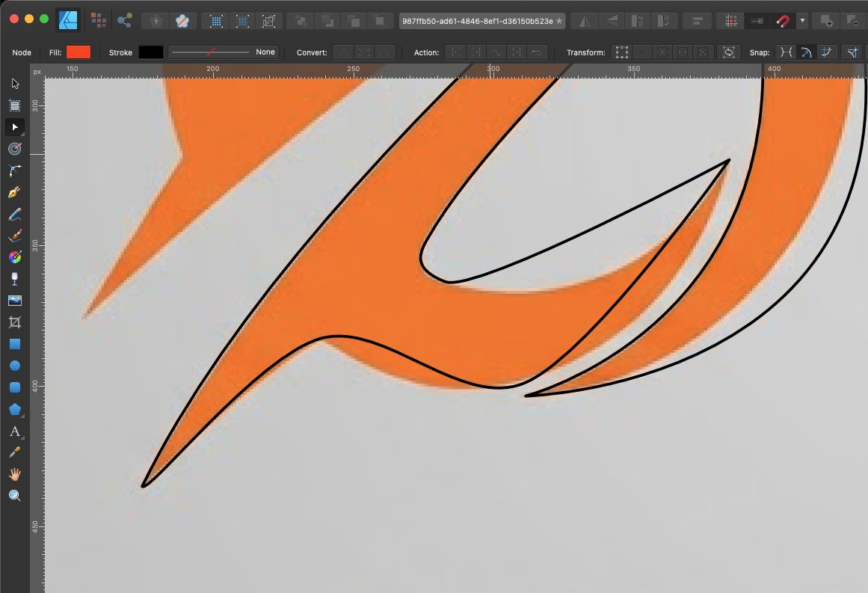Select the Point Transform tool

15,148
